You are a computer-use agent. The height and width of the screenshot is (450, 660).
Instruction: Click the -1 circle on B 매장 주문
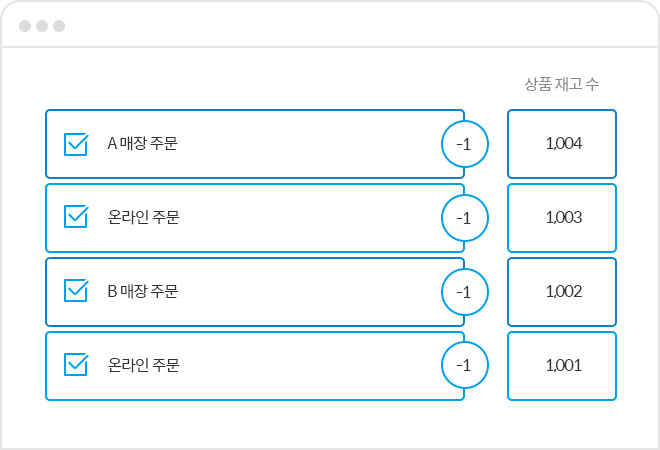coord(465,292)
